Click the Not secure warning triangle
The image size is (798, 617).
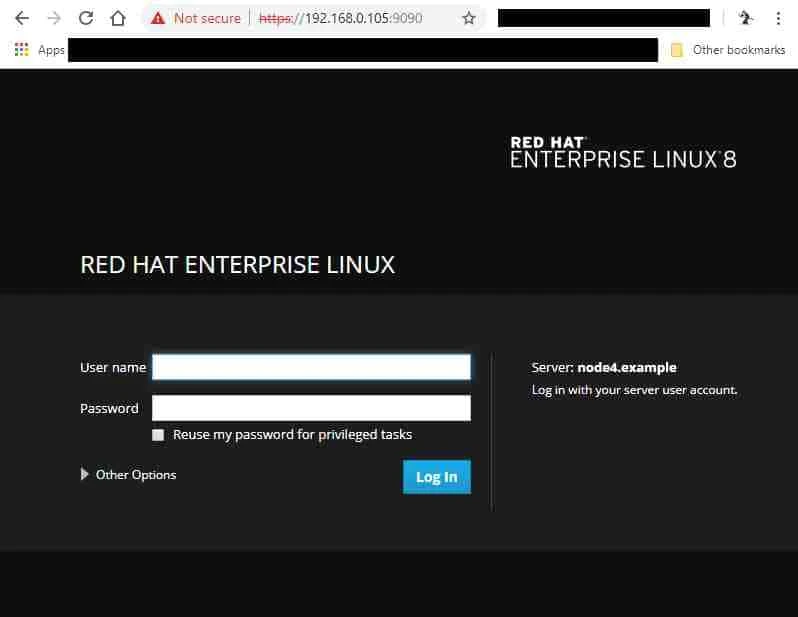point(158,18)
